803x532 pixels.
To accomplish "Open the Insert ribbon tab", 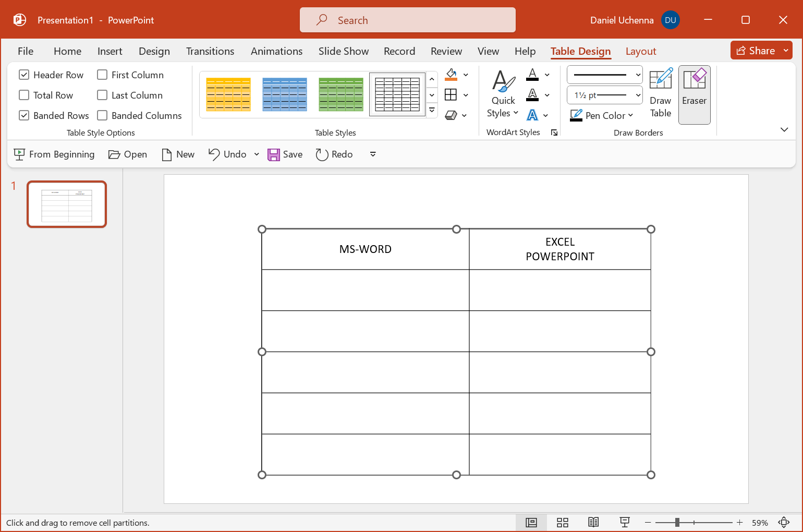I will coord(110,51).
